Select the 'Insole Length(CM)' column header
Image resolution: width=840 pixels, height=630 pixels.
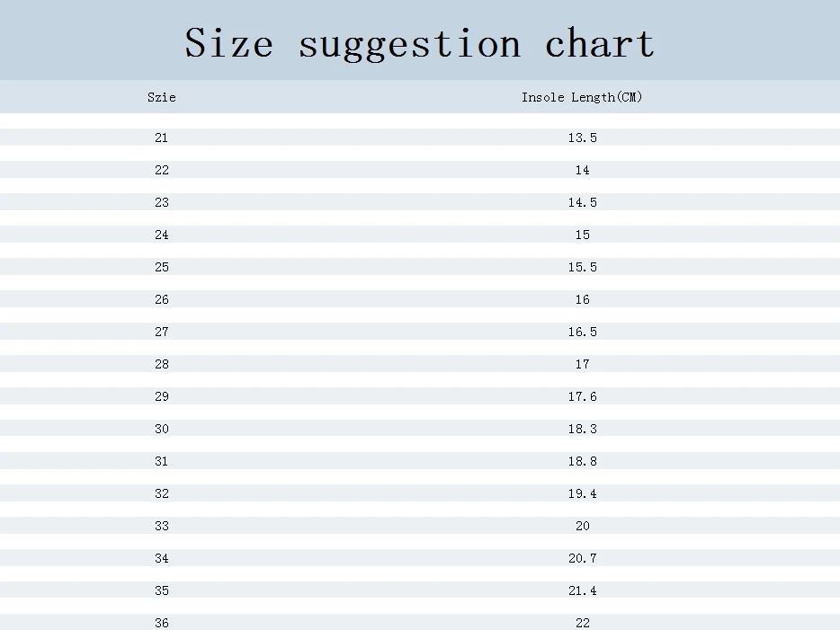click(582, 97)
